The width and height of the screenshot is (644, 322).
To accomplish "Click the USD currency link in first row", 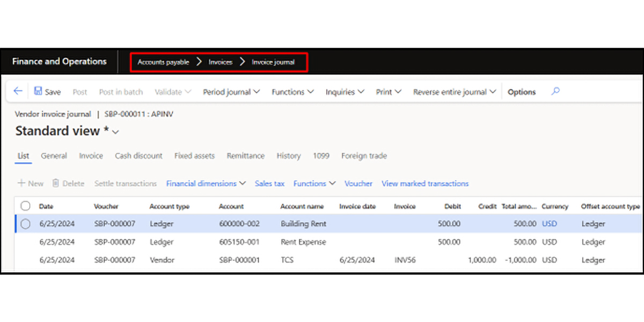I will pyautogui.click(x=549, y=224).
